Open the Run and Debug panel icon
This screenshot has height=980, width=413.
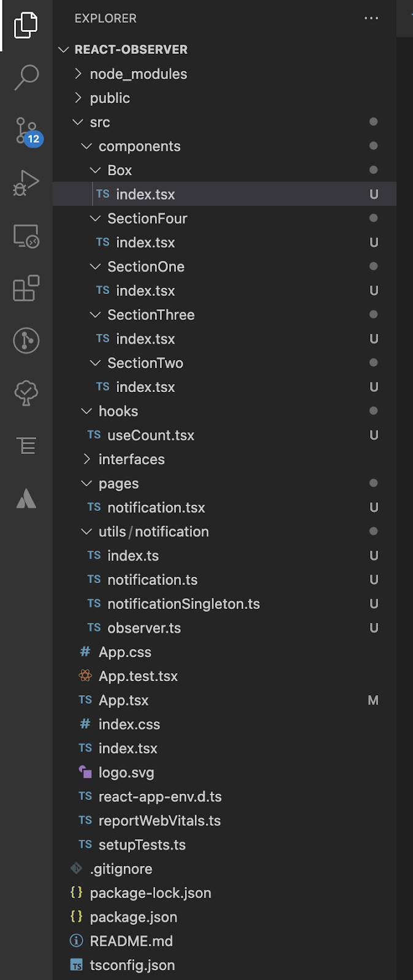click(26, 183)
